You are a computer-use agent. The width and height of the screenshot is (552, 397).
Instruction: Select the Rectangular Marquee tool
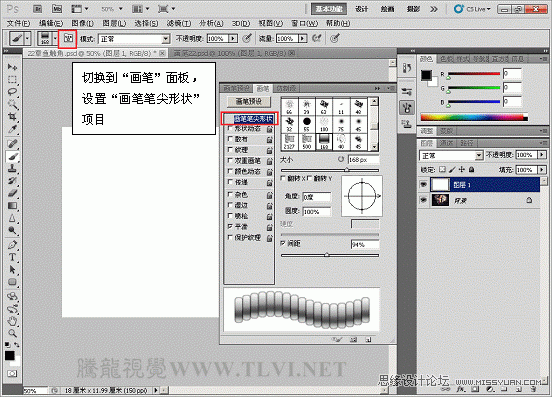tap(12, 80)
